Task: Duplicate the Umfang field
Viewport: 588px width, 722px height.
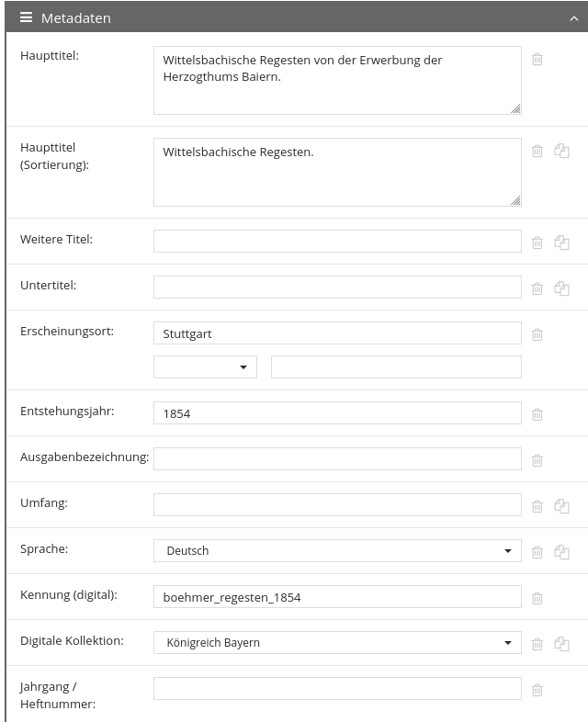Action: (x=561, y=506)
